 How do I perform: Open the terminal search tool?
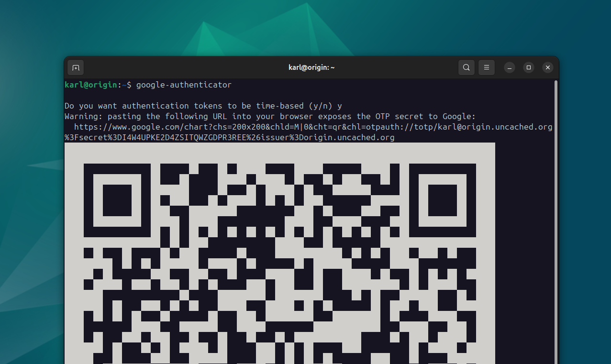[x=467, y=67]
